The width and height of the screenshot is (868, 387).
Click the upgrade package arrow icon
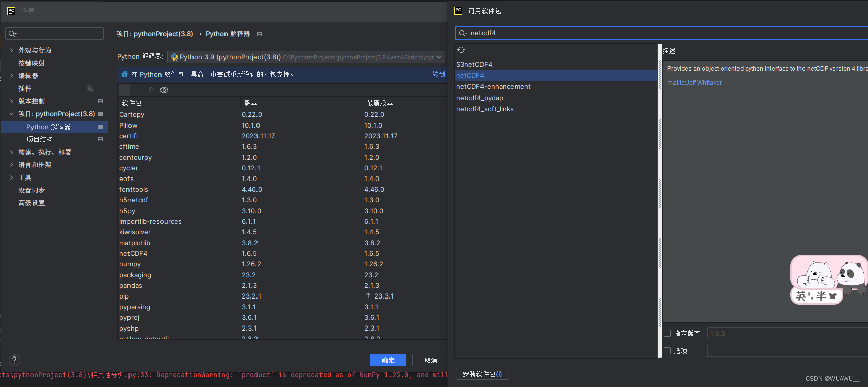pyautogui.click(x=151, y=90)
